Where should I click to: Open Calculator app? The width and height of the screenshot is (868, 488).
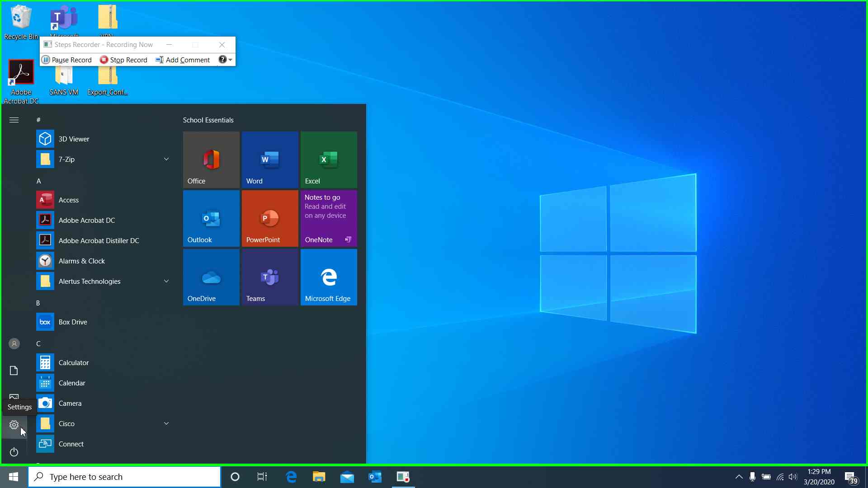tap(104, 362)
